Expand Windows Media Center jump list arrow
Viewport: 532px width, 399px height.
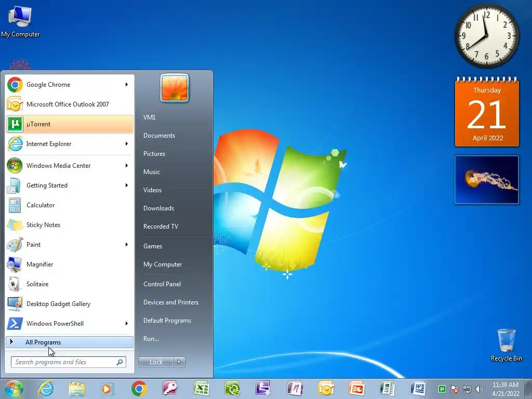pos(127,166)
